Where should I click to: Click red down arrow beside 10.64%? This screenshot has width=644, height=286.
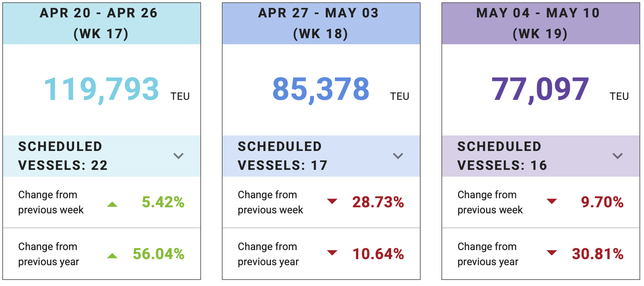tap(332, 253)
